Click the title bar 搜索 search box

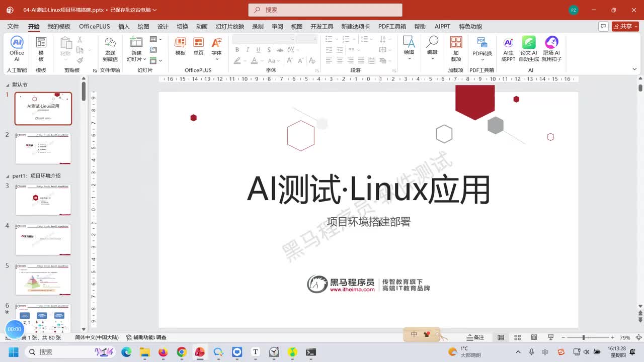point(325,10)
